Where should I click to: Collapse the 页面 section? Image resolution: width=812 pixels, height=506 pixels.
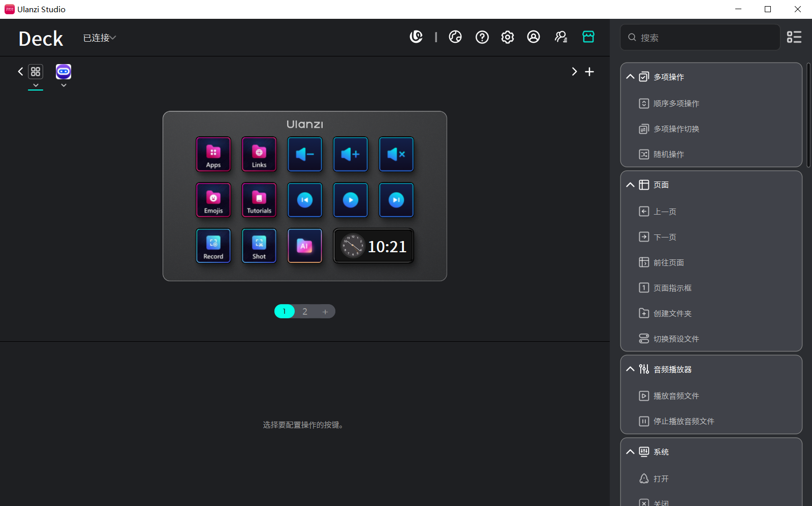tap(630, 185)
